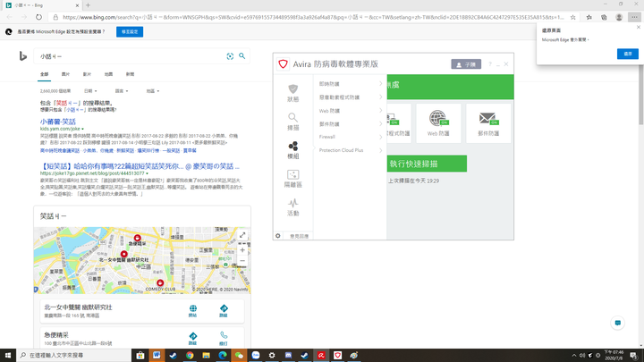Screen dimensions: 644x362
Task: Click the 修正設定 button in Edge notification bar
Action: click(x=130, y=31)
